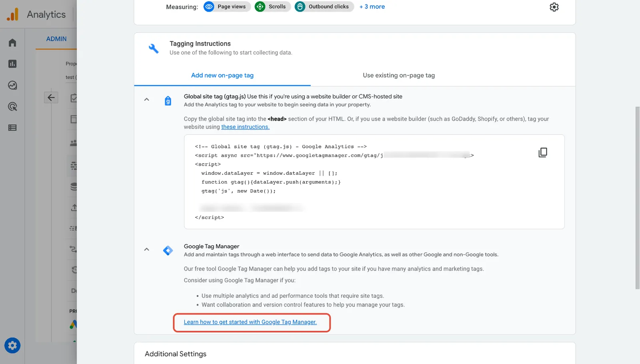
Task: Open Configure table icon in left sidebar
Action: pyautogui.click(x=12, y=128)
